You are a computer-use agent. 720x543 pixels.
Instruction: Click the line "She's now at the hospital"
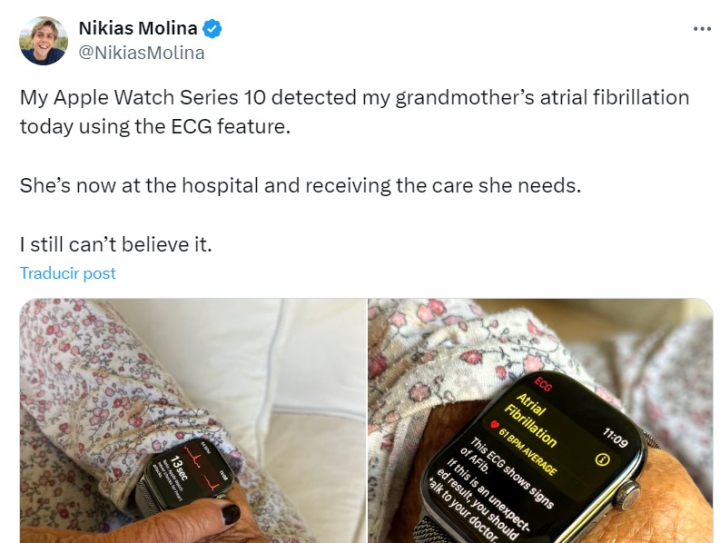(300, 185)
